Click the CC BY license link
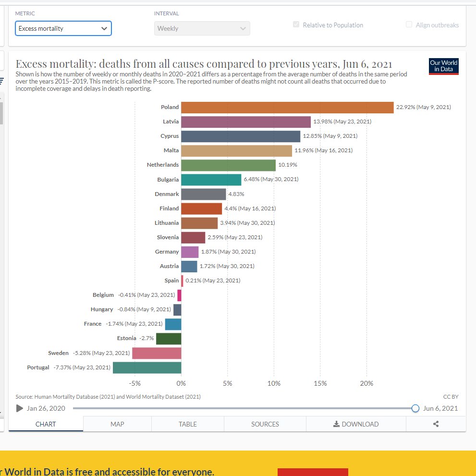 pos(451,396)
